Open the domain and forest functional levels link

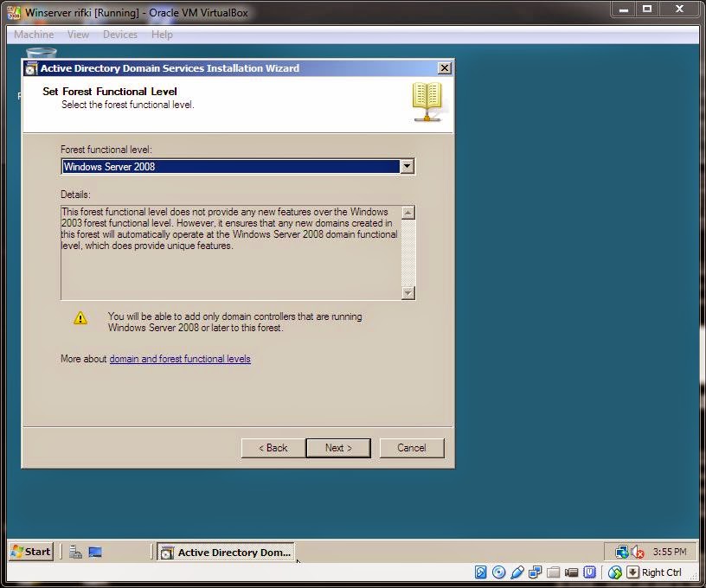(180, 359)
